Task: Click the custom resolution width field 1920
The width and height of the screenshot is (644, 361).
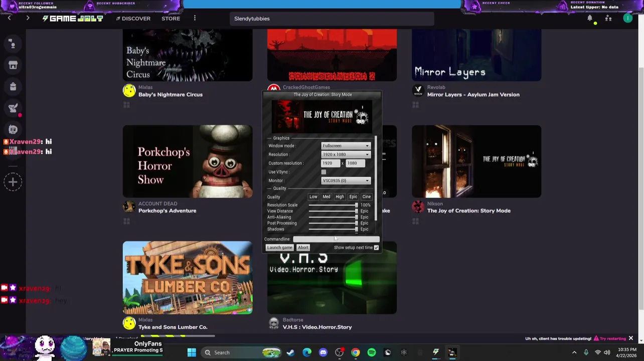Action: [331, 163]
